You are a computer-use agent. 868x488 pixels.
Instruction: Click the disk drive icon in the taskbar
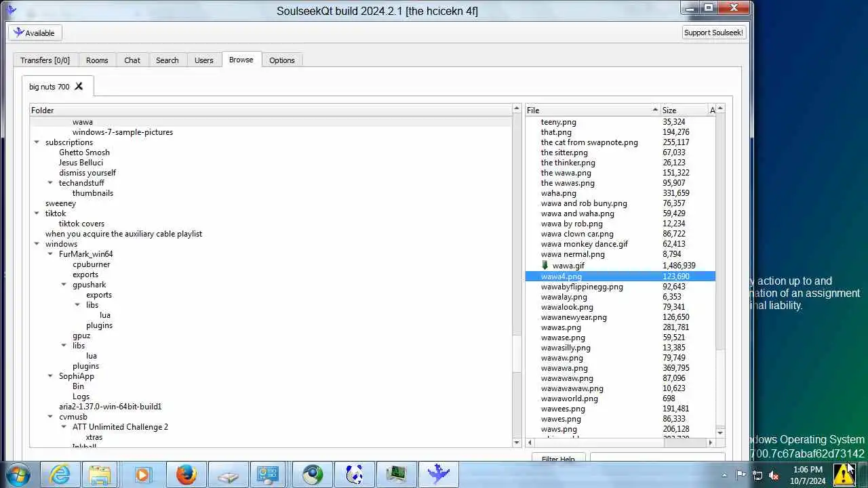pos(229,474)
